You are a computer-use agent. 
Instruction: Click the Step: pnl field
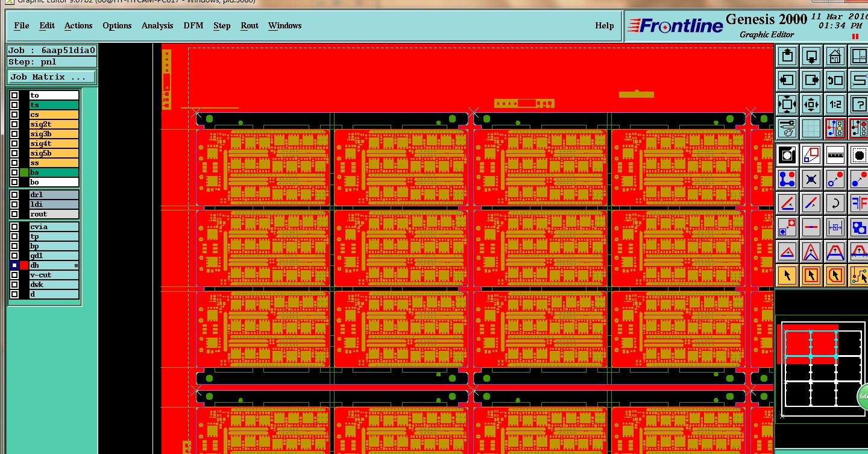(x=52, y=62)
